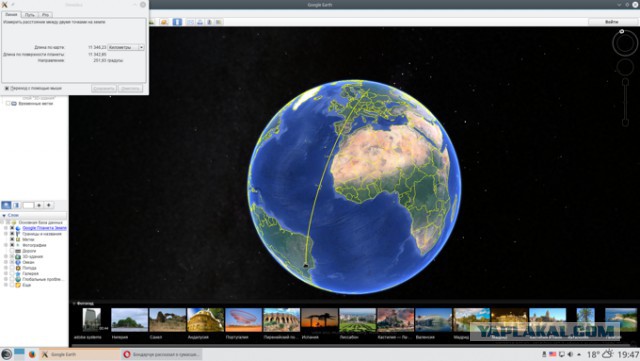Click the Очистить button in ruler dialog
The width and height of the screenshot is (640, 361).
tap(130, 89)
